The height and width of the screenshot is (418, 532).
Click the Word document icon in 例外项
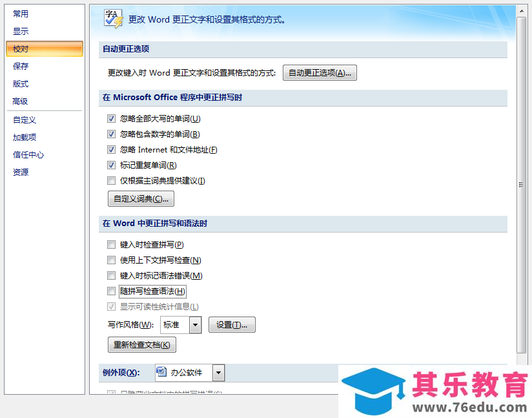click(161, 372)
